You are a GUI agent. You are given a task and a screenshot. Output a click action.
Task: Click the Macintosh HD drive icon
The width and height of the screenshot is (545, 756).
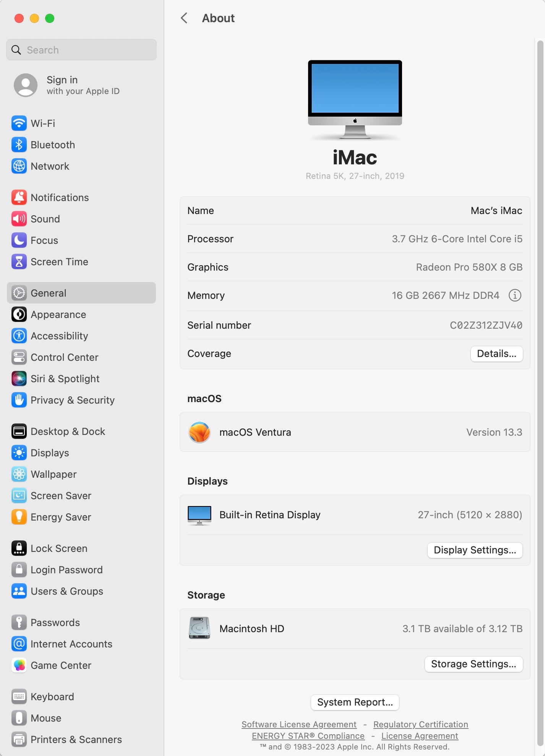point(200,628)
